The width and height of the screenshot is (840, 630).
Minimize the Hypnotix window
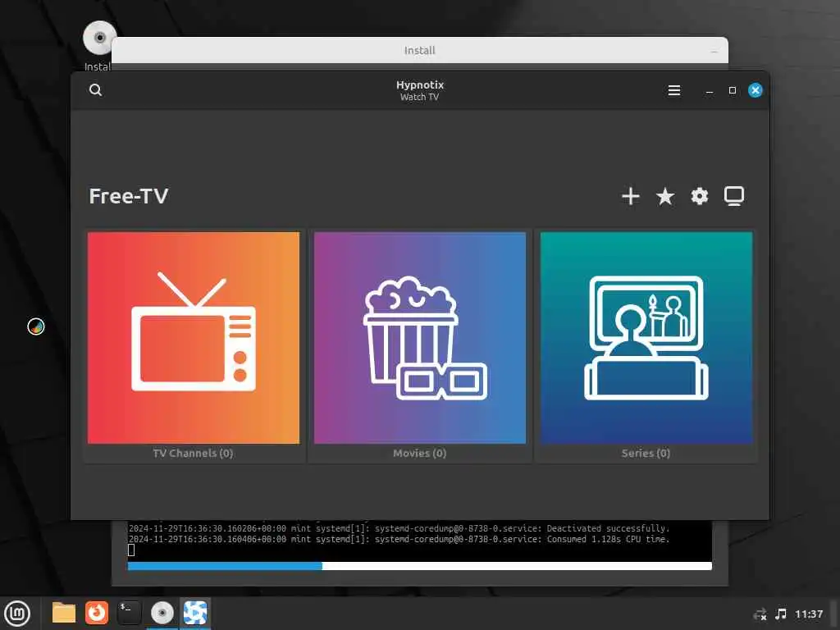point(710,90)
